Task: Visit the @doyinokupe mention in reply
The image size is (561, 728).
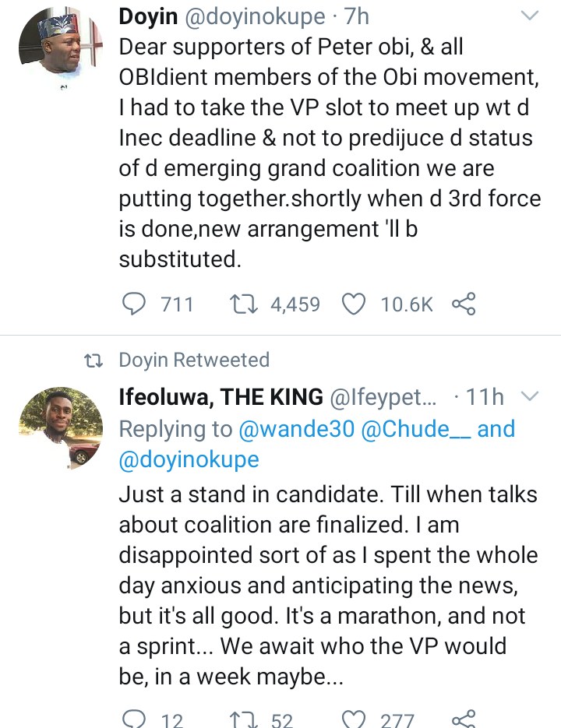Action: (189, 459)
